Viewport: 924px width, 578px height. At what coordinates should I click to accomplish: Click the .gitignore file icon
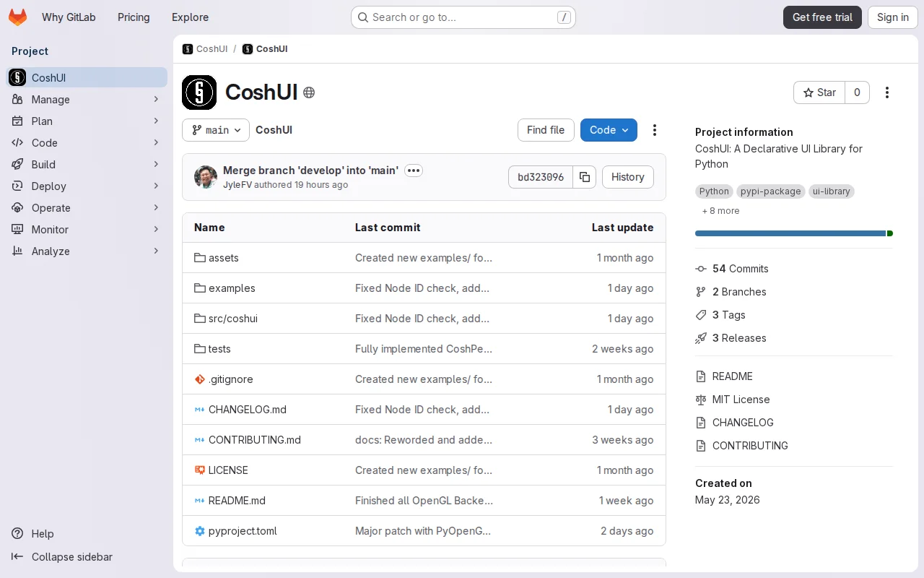(200, 379)
